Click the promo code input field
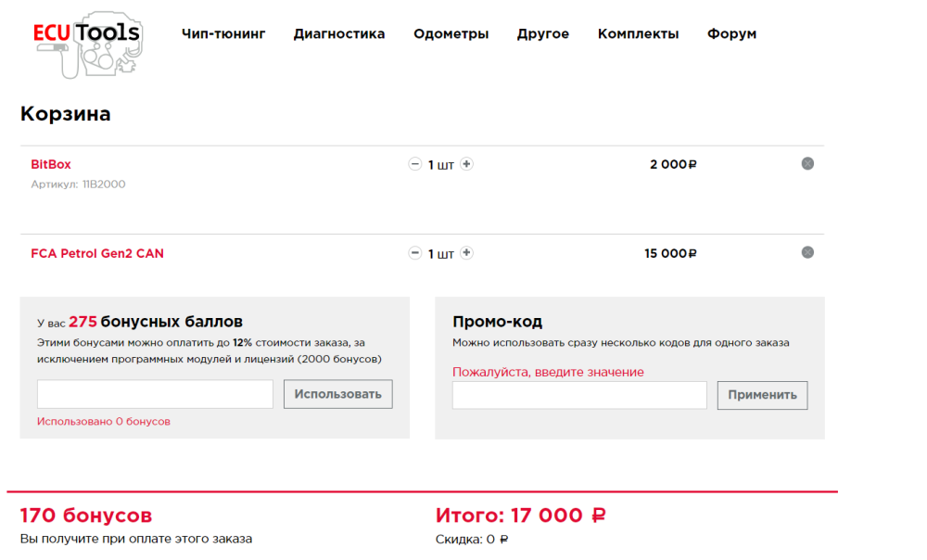This screenshot has width=927, height=560. coord(578,395)
